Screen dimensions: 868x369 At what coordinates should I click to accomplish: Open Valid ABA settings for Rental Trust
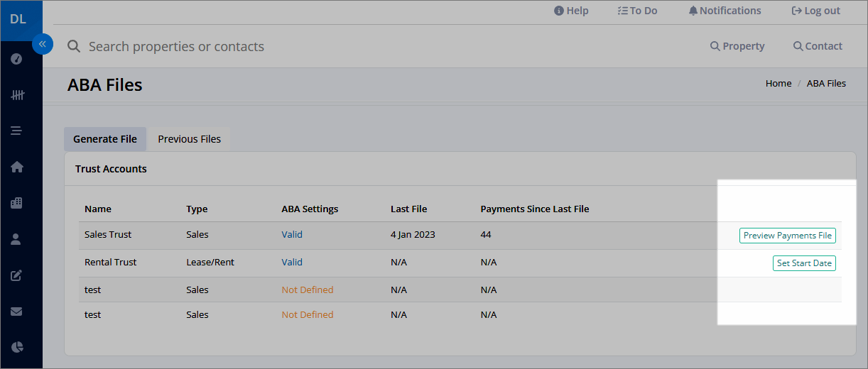292,262
